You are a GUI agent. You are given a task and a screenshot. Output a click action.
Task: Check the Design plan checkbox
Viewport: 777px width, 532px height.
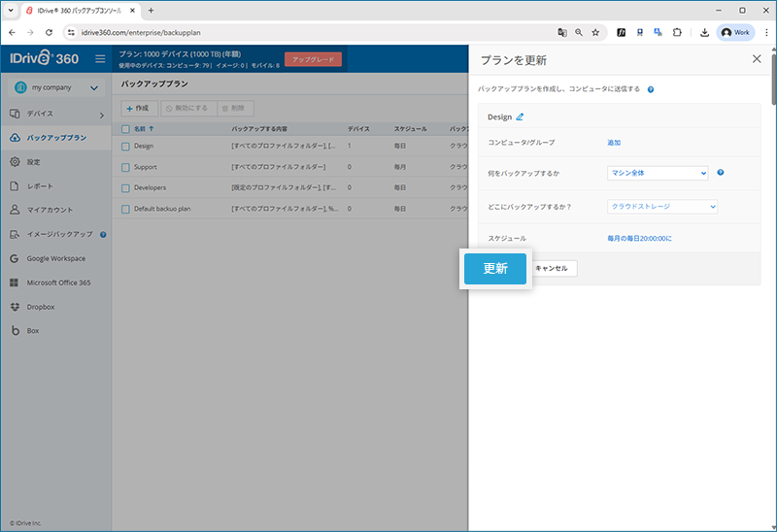coord(125,147)
